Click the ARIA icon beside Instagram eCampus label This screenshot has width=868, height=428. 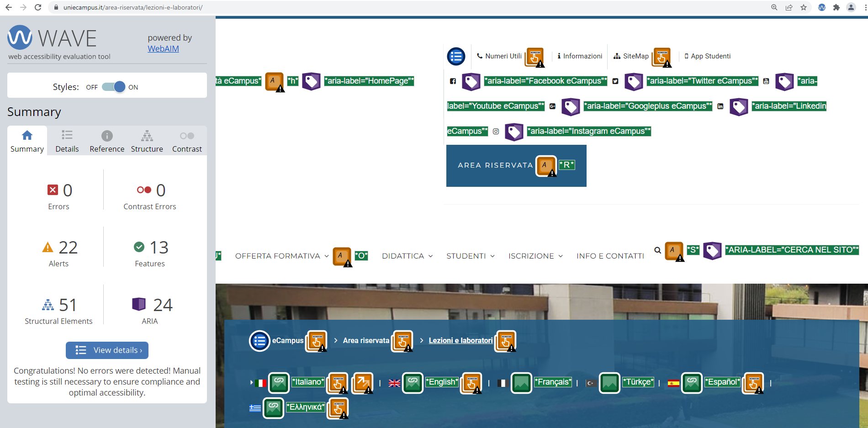pos(514,132)
